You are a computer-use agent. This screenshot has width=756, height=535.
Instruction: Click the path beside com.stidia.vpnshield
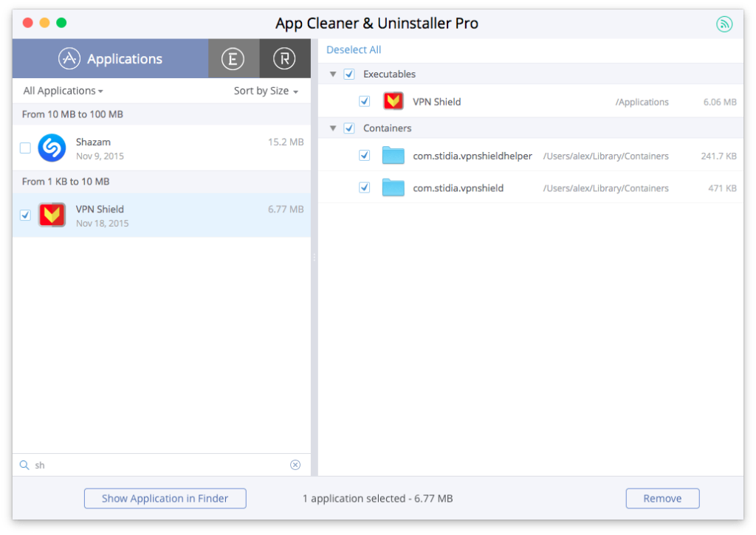[x=605, y=188]
